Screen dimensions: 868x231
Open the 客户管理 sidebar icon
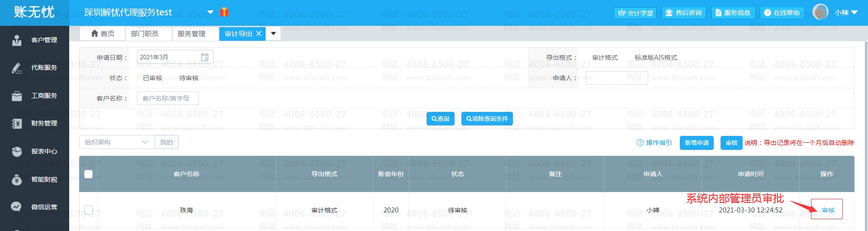point(17,40)
